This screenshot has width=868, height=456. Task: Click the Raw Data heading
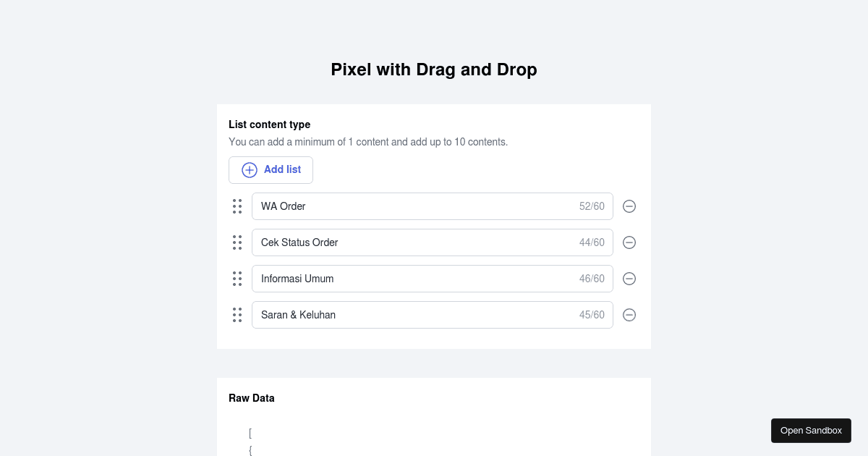pyautogui.click(x=251, y=398)
